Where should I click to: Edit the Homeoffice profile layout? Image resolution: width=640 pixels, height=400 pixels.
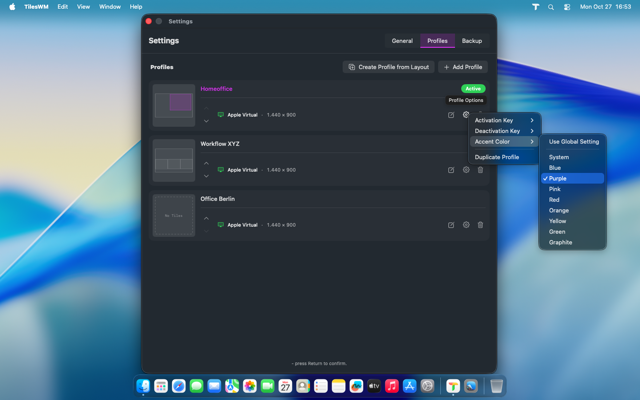pos(451,115)
